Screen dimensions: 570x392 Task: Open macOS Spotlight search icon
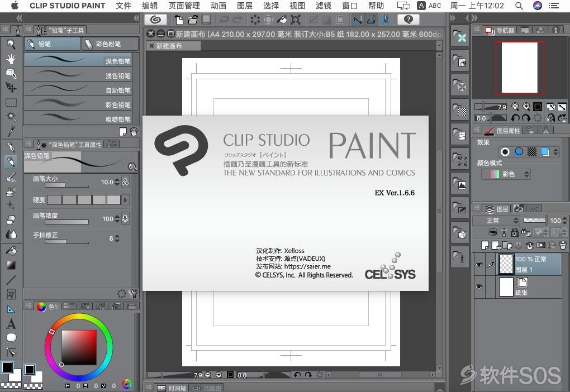pos(519,6)
